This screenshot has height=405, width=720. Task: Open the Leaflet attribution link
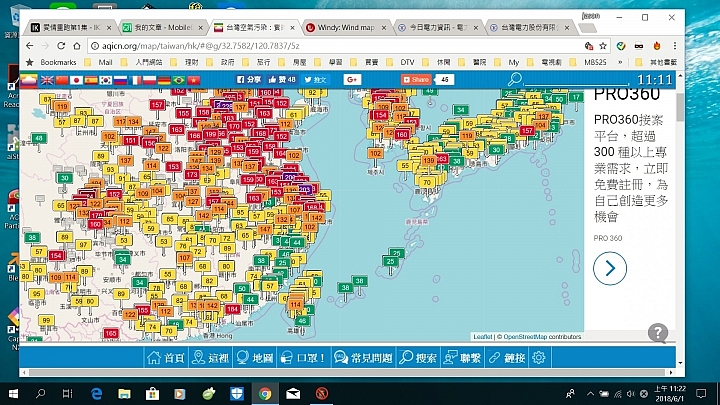[x=483, y=337]
